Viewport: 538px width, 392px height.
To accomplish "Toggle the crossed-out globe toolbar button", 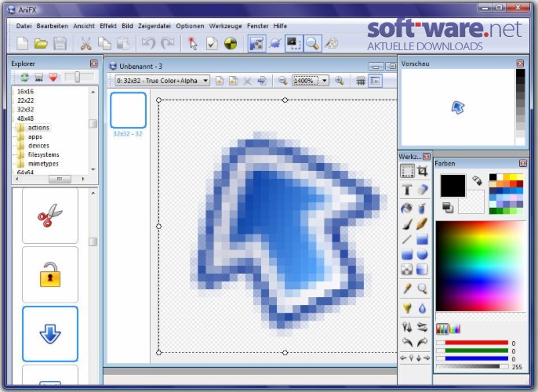I will (275, 44).
